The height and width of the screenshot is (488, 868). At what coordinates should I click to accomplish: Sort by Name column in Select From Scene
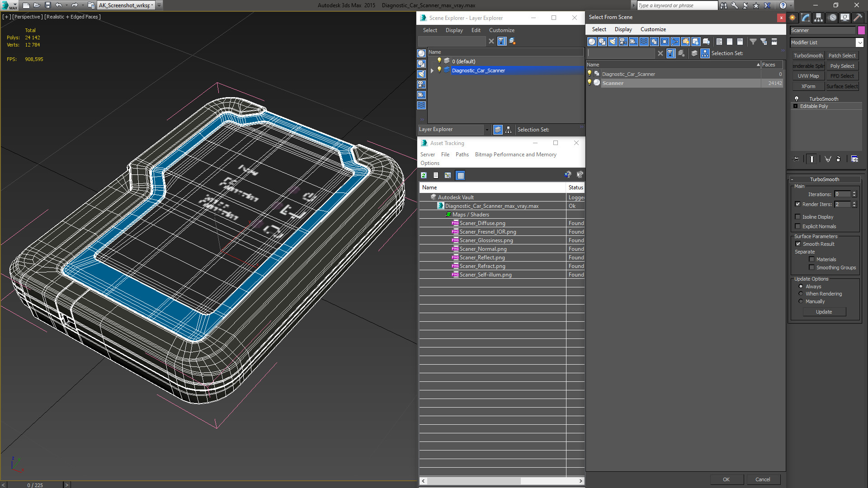[x=674, y=65]
